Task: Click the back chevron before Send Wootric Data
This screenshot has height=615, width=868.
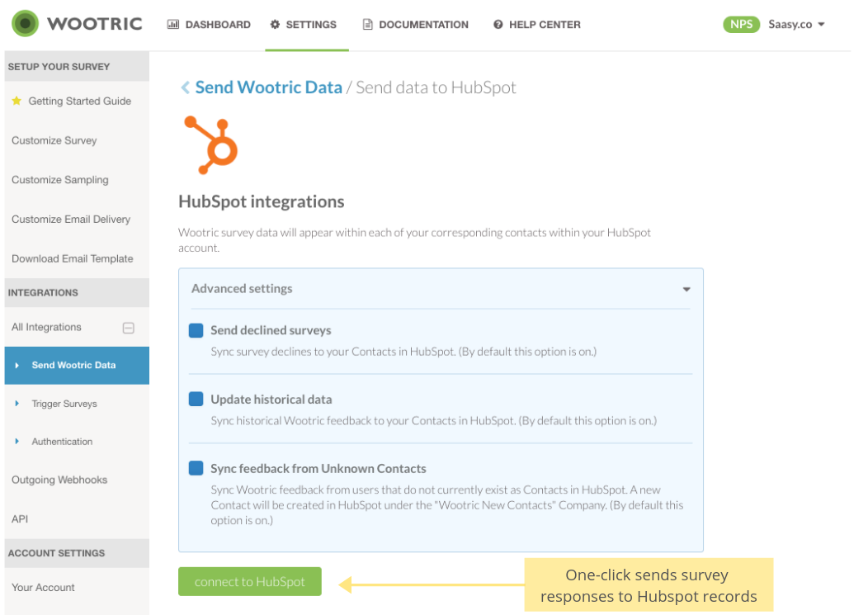Action: tap(185, 88)
